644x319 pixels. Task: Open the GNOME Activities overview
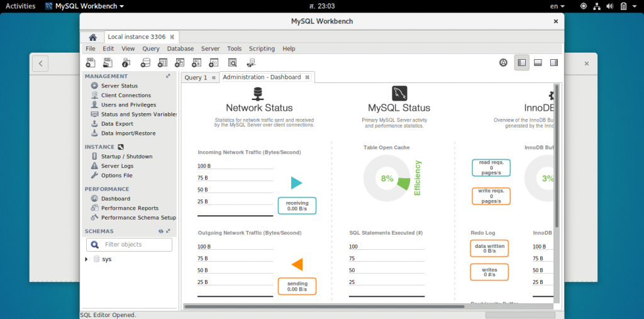coord(20,6)
